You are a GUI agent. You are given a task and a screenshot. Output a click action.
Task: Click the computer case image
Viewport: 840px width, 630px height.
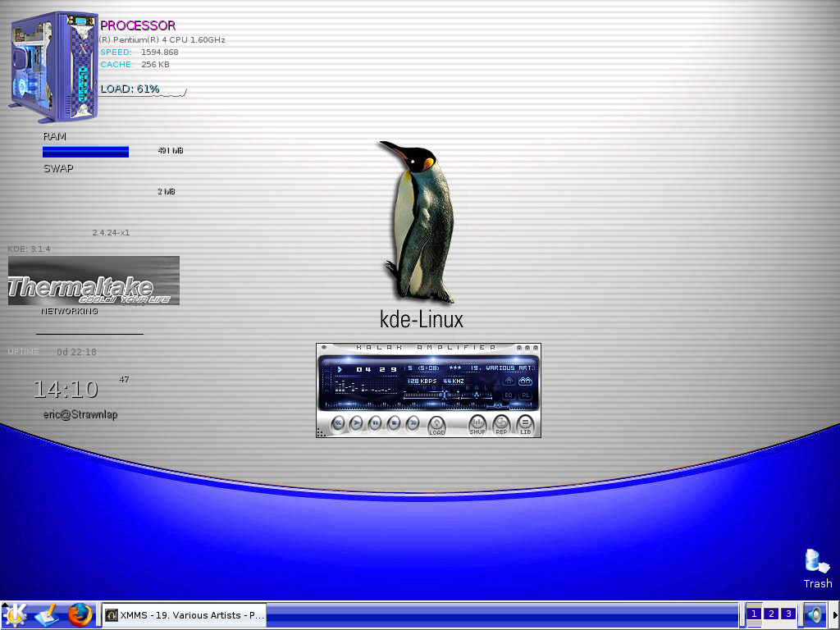tap(53, 67)
